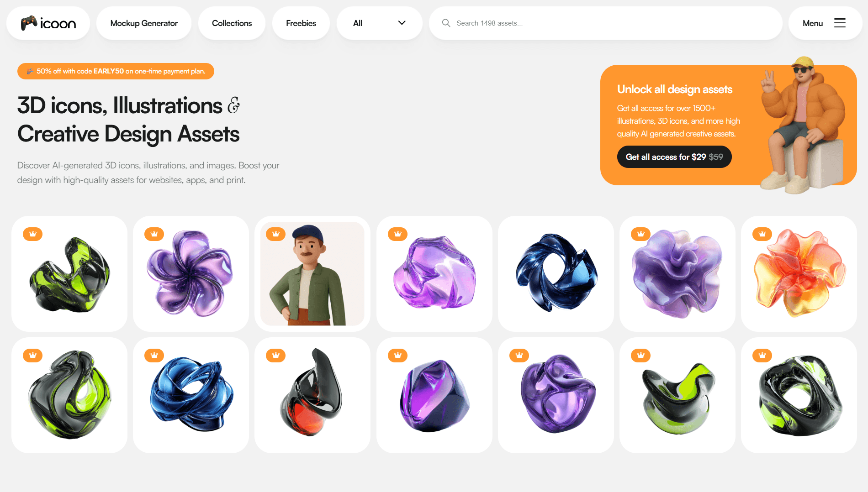
Task: Click crown badge on man character card
Action: tap(275, 234)
